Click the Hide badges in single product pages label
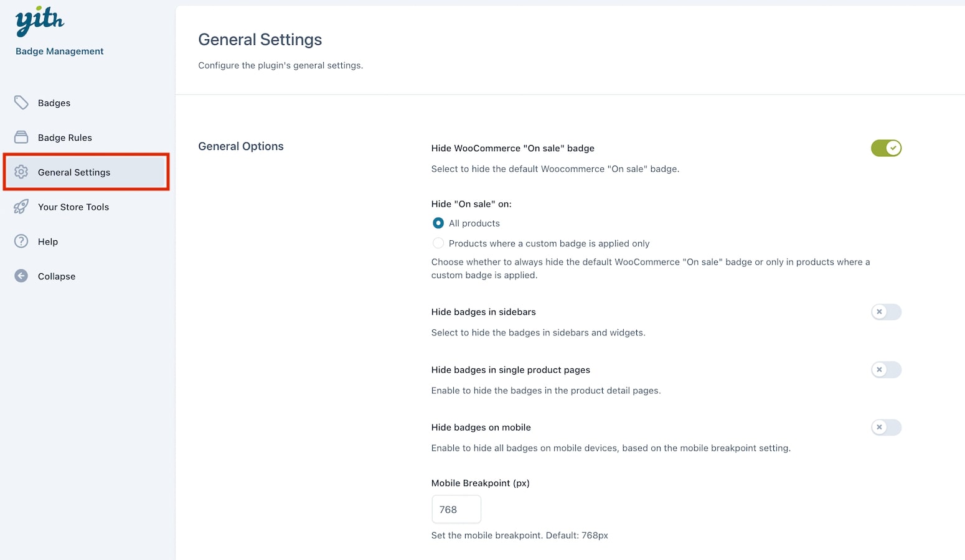Image resolution: width=965 pixels, height=560 pixels. (511, 370)
